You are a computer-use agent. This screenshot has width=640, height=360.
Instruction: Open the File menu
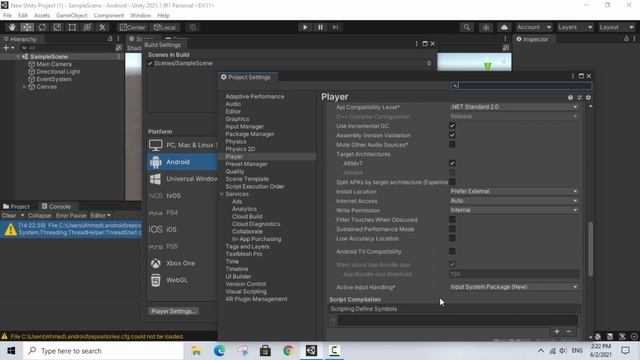[7, 16]
